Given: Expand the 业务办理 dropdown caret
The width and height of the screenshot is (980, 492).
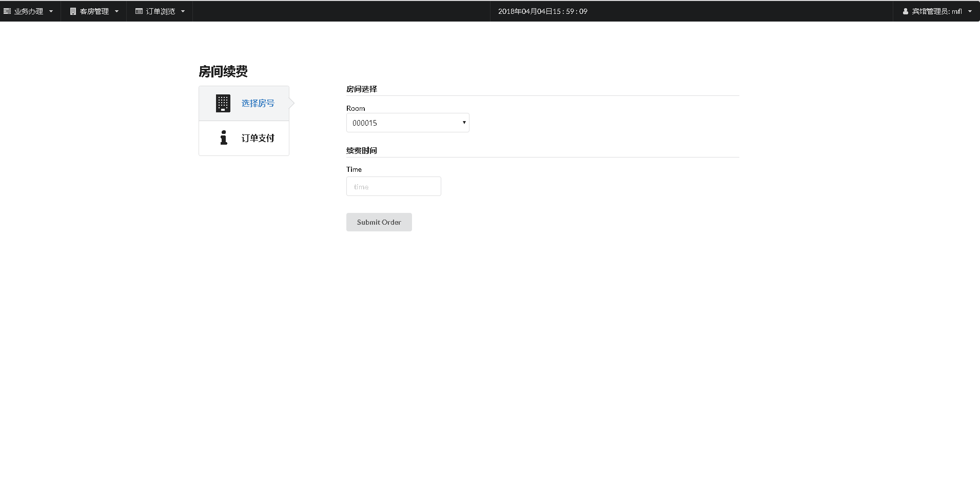Looking at the screenshot, I should pos(51,11).
